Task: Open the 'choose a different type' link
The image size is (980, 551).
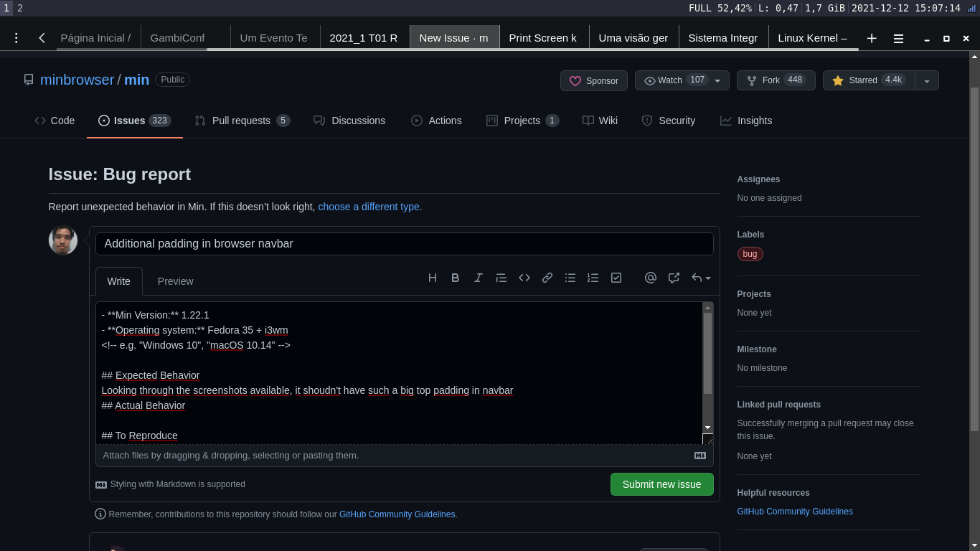Action: tap(369, 207)
